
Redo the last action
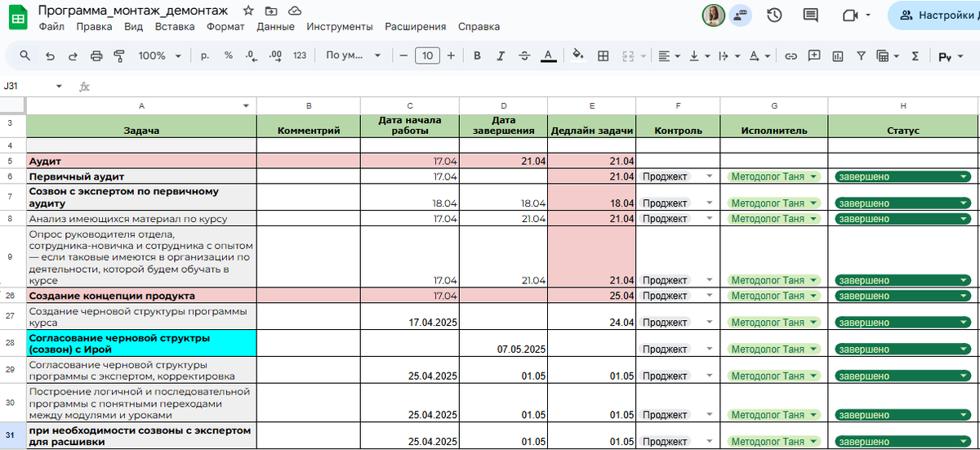[73, 56]
